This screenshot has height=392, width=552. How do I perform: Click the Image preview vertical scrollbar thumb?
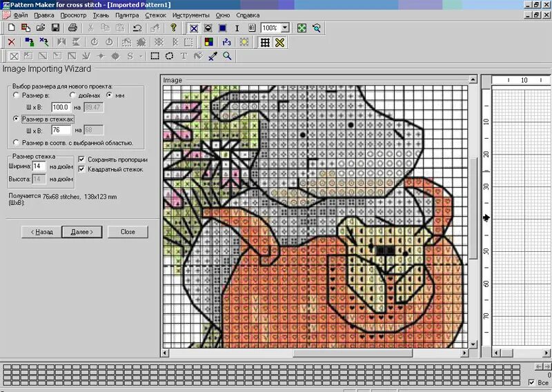point(473,208)
